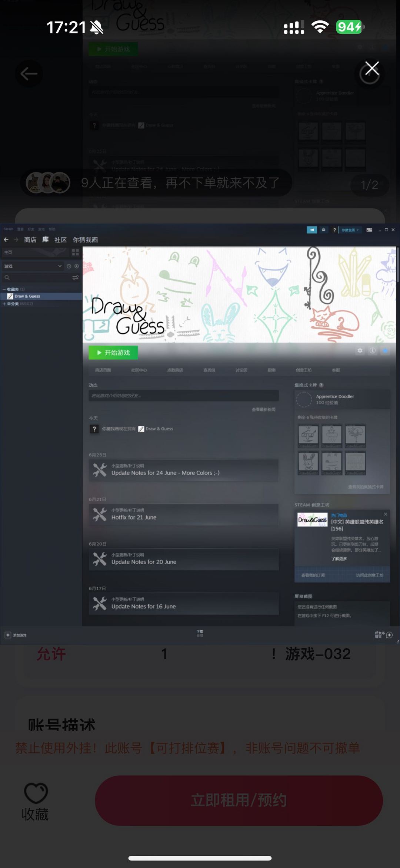The height and width of the screenshot is (868, 400).
Task: Open the 商店 store tab
Action: tap(30, 240)
